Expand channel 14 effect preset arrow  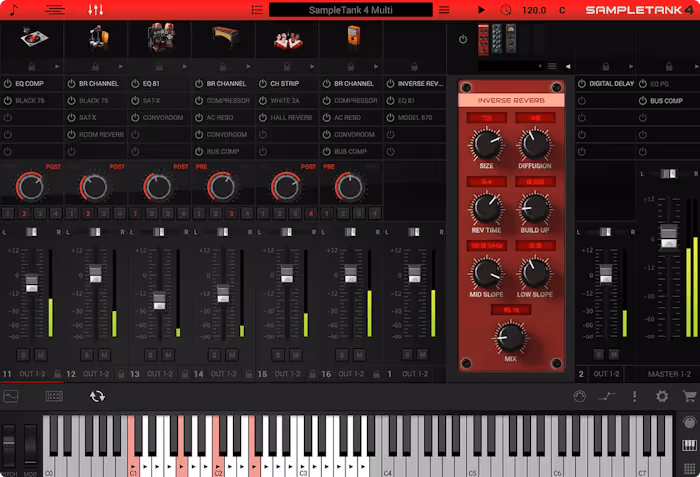click(249, 67)
